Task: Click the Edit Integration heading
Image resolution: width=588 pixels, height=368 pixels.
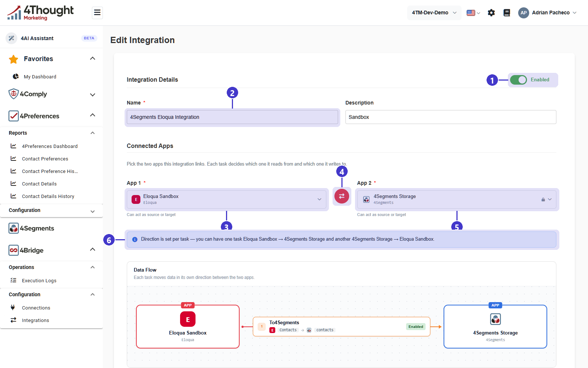Action: tap(143, 40)
